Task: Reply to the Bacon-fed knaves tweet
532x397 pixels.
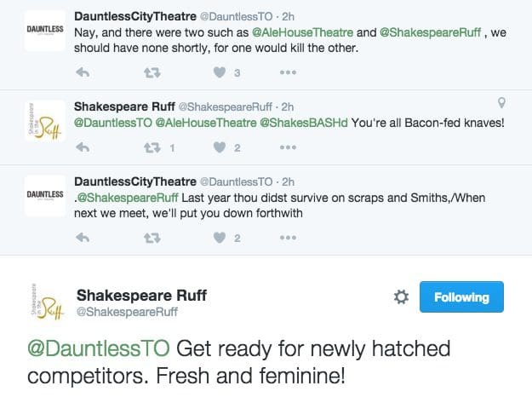Action: coord(83,148)
